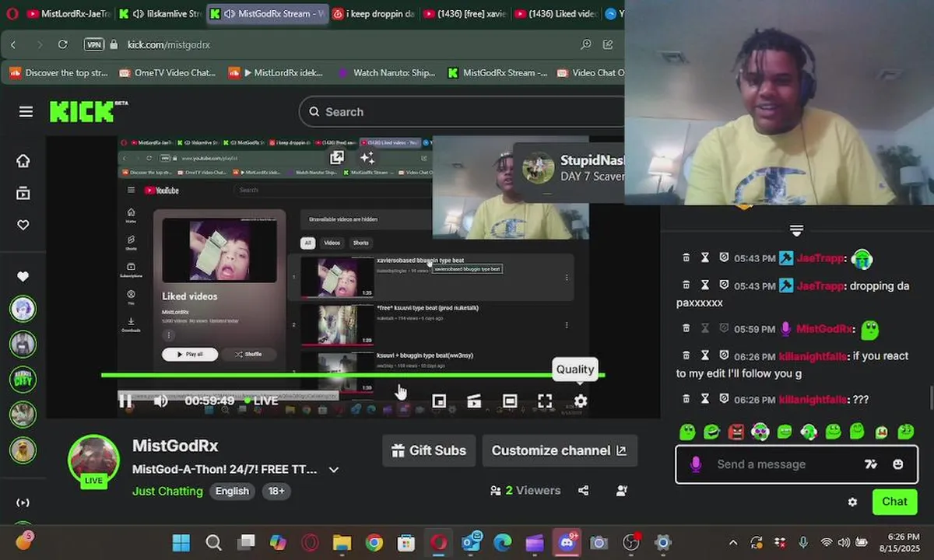The width and height of the screenshot is (934, 560).
Task: Go back in browser
Action: tap(13, 44)
